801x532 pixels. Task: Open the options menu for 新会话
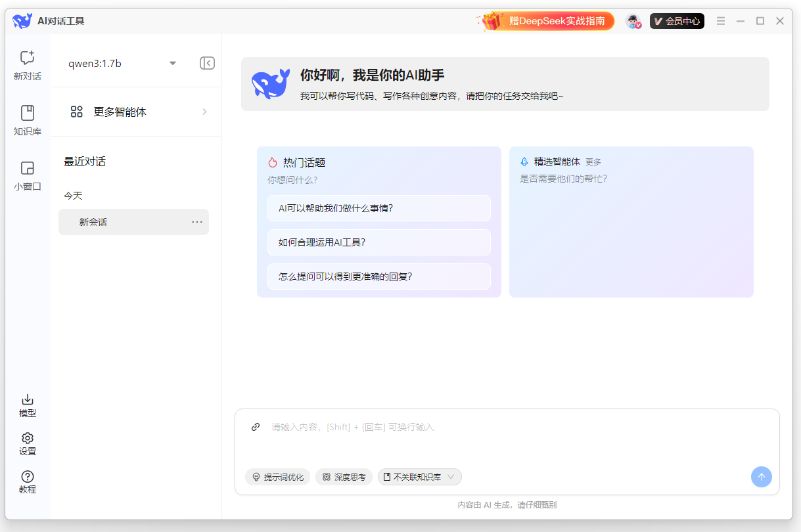(196, 221)
